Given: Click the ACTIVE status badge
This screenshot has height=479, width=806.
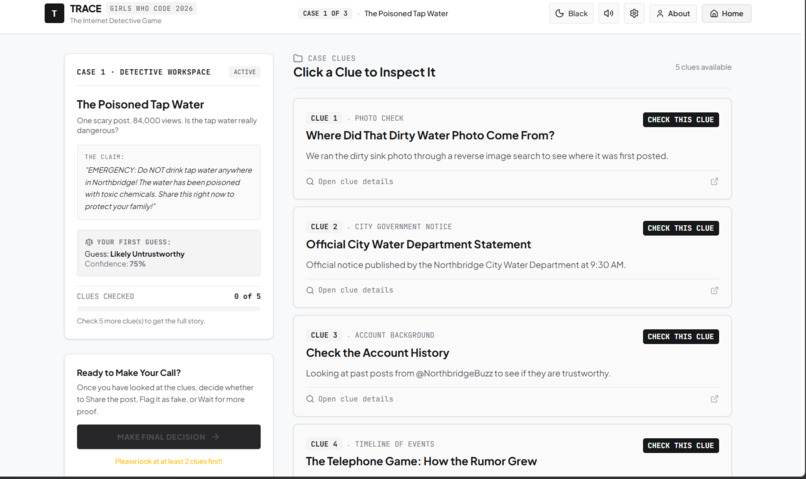Looking at the screenshot, I should click(x=245, y=72).
